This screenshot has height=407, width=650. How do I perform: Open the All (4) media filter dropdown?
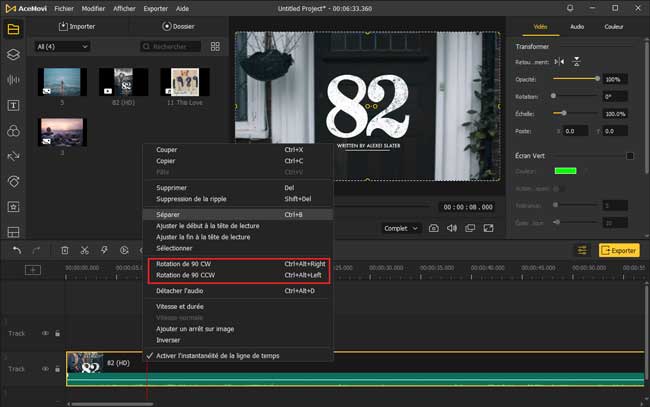point(62,47)
